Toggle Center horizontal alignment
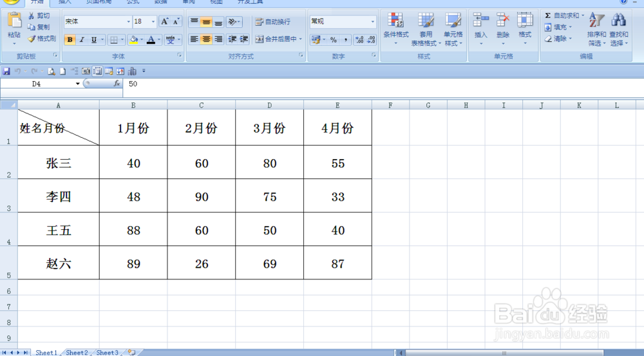644x356 pixels. click(x=206, y=39)
